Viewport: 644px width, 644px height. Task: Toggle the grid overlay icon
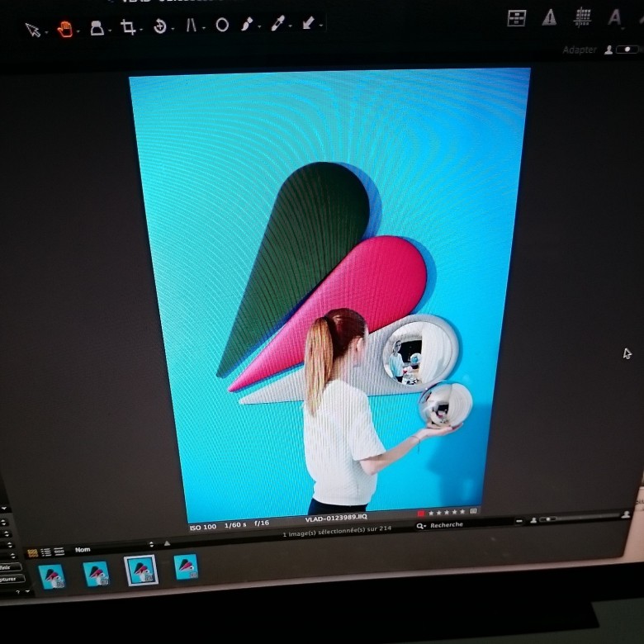[582, 17]
